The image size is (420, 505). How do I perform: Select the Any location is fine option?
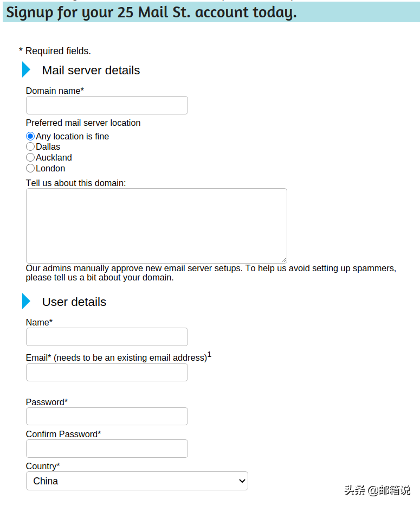pos(30,136)
